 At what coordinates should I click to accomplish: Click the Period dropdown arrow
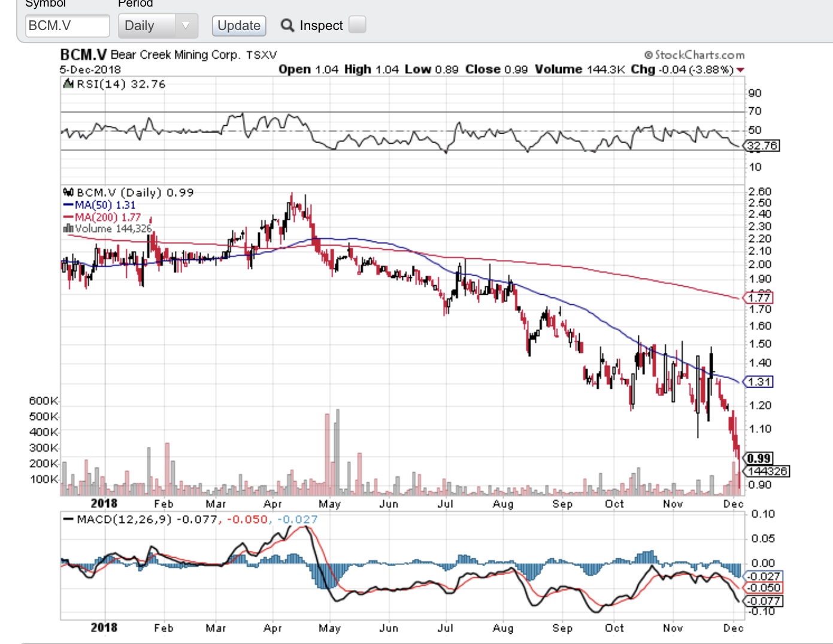click(x=185, y=26)
